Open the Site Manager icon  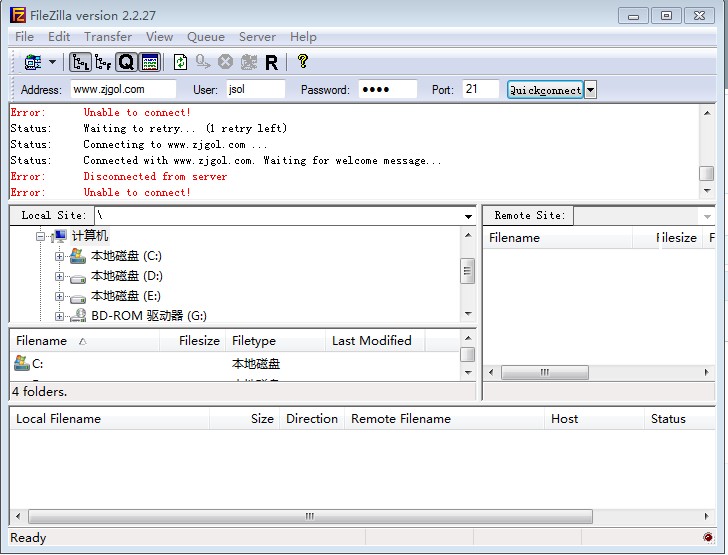tap(33, 62)
